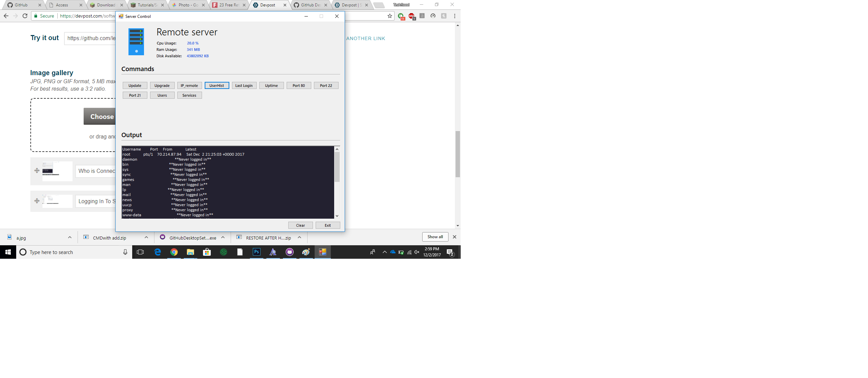Screen dimensions: 868x378
Task: Click Show all downloads button
Action: pos(435,237)
